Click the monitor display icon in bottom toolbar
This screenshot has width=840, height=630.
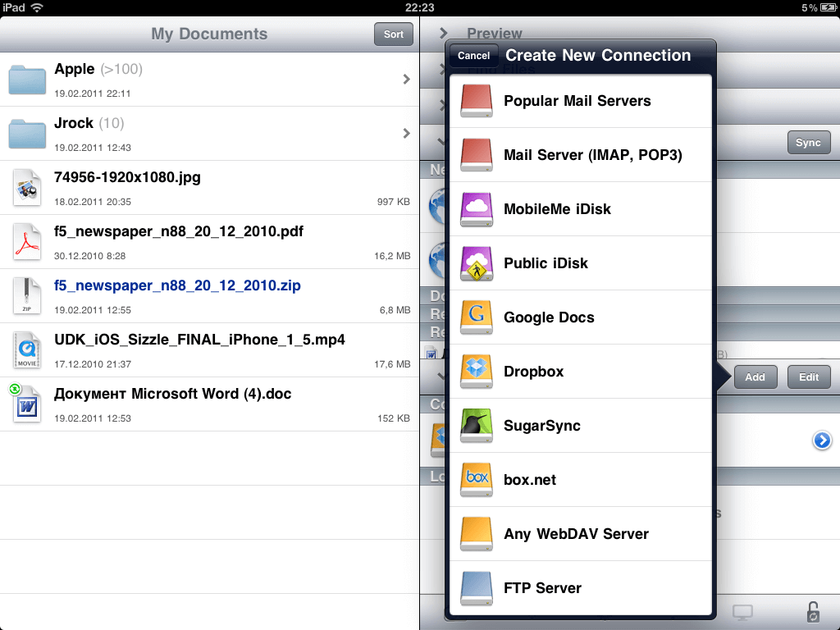coord(742,612)
